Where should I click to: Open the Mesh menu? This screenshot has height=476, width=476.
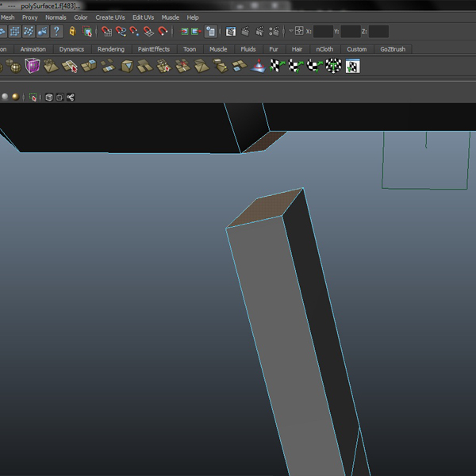(x=8, y=17)
